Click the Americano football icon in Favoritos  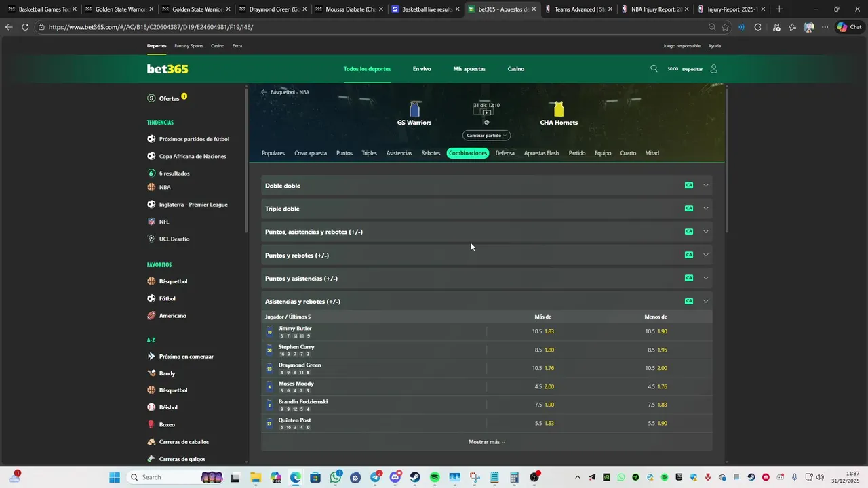(x=151, y=316)
